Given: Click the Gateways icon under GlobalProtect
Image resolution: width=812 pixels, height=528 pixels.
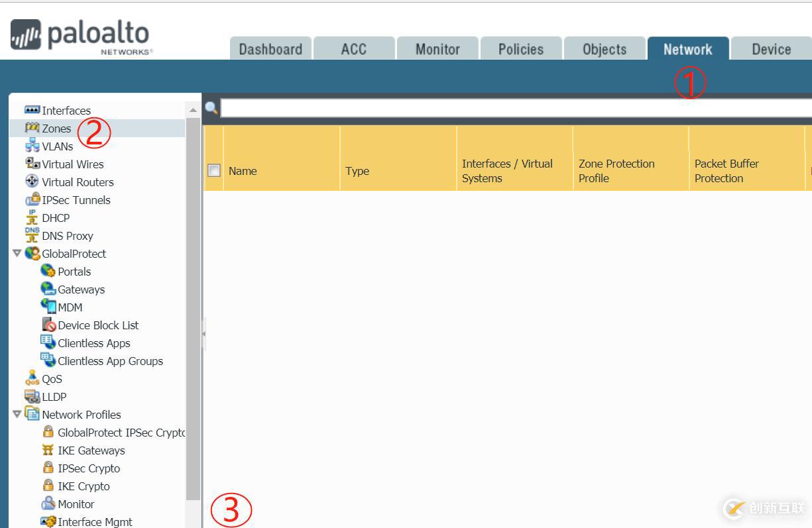Looking at the screenshot, I should click(48, 289).
